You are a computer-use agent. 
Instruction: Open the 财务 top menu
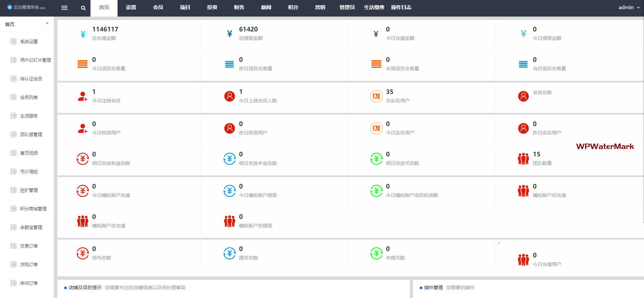[239, 7]
